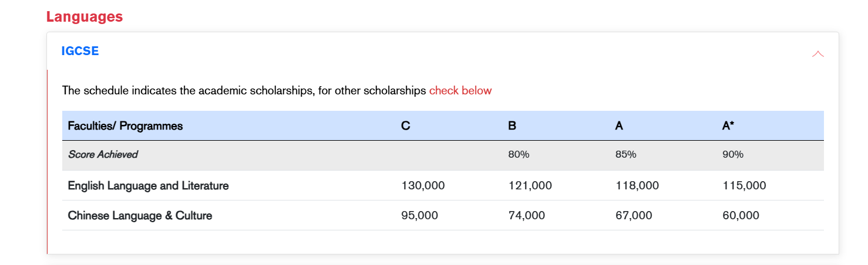Collapse the IGCSE section using the chevron
The width and height of the screenshot is (868, 265).
click(x=817, y=54)
